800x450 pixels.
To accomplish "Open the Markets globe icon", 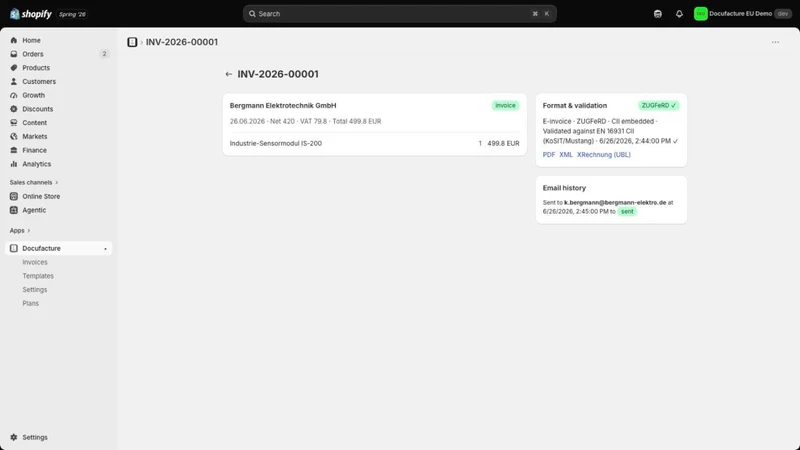I will (x=14, y=137).
